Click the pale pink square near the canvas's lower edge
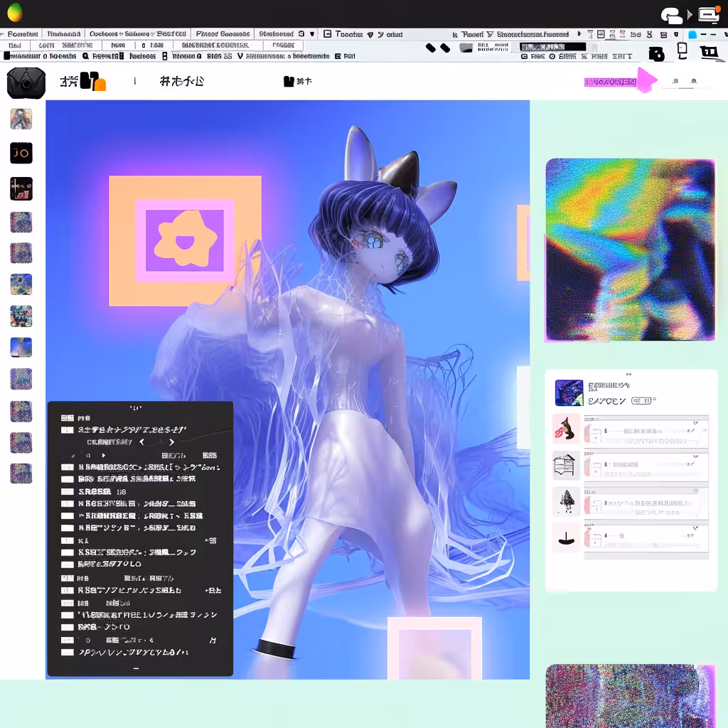Screen dimensions: 728x728 coord(434,648)
